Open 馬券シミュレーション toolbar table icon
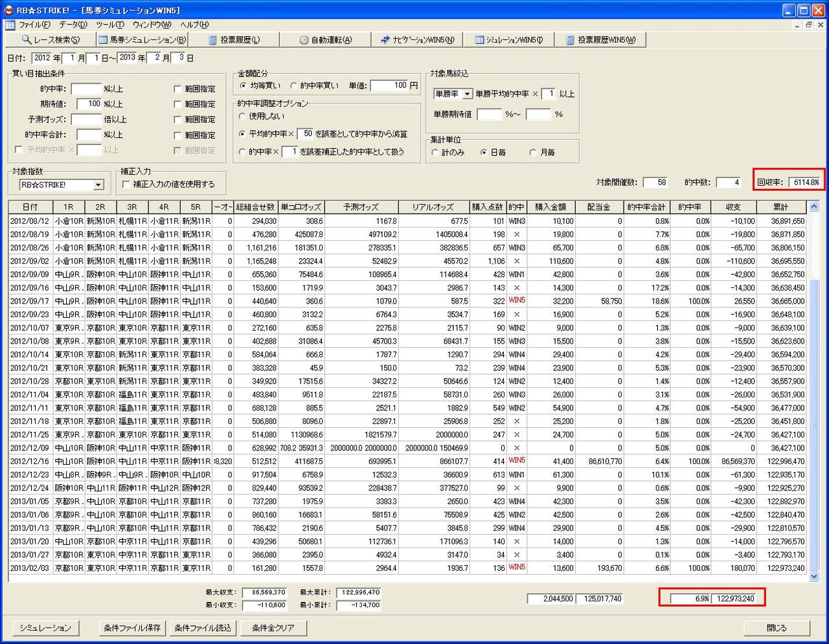The height and width of the screenshot is (644, 829). point(104,40)
